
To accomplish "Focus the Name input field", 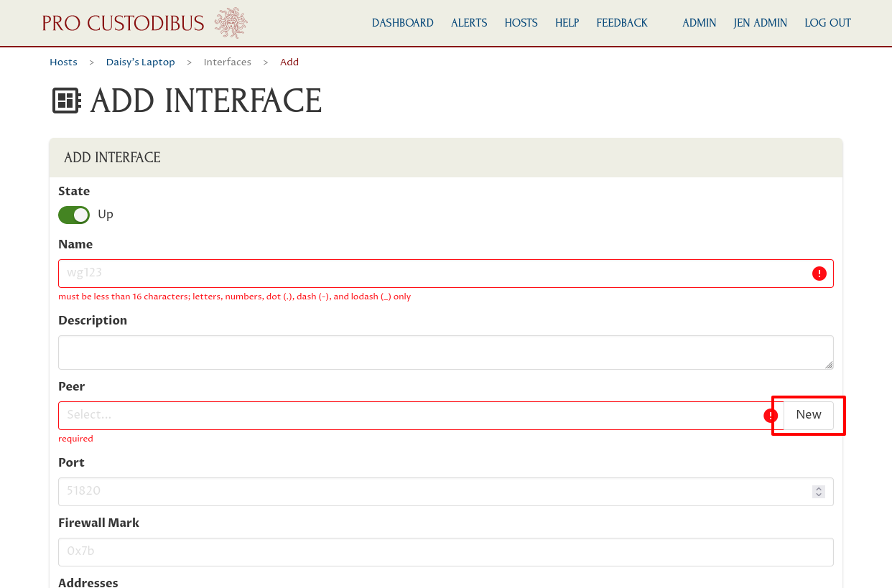I will pos(446,274).
